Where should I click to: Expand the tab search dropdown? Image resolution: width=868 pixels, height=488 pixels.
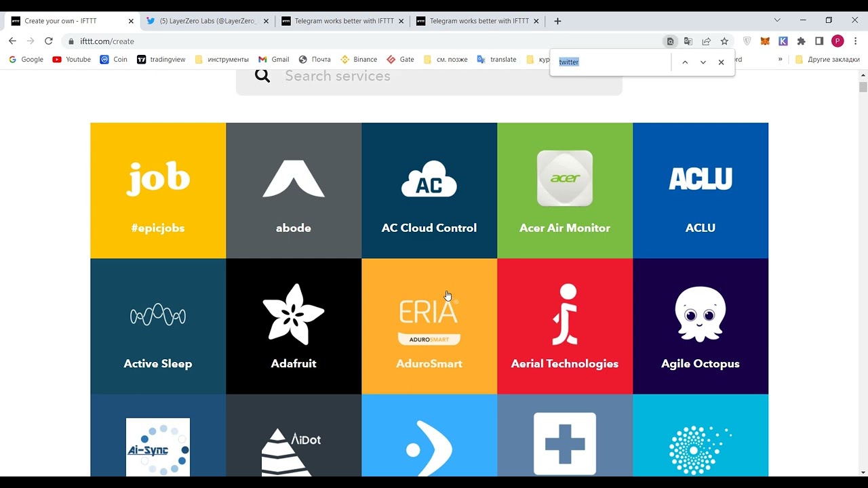coord(777,20)
